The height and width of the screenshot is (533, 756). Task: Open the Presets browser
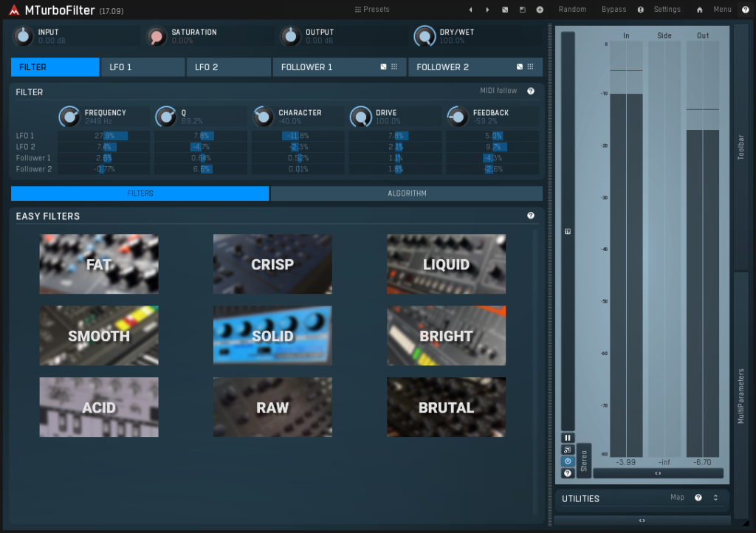click(372, 9)
